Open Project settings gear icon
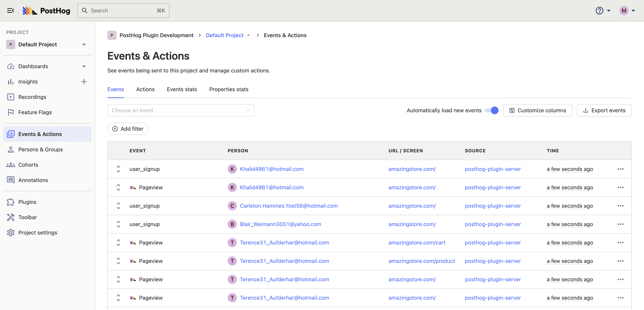Image resolution: width=644 pixels, height=310 pixels. pyautogui.click(x=11, y=233)
